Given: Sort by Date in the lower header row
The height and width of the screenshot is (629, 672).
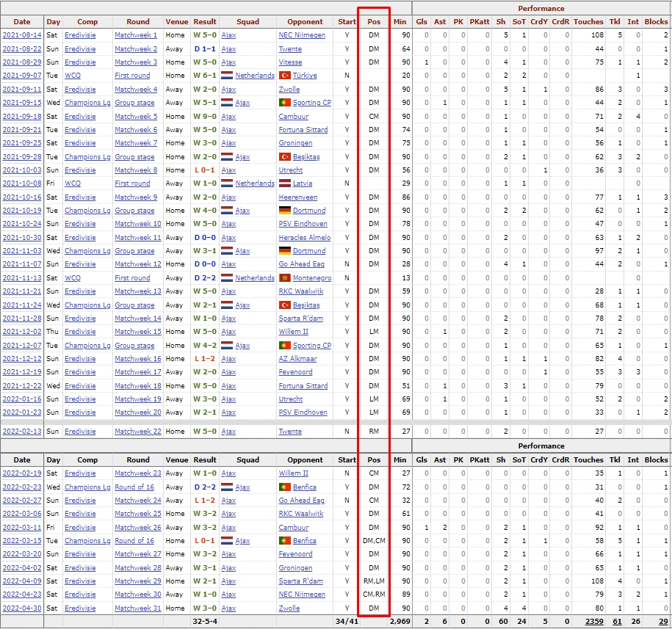Looking at the screenshot, I should tap(22, 460).
